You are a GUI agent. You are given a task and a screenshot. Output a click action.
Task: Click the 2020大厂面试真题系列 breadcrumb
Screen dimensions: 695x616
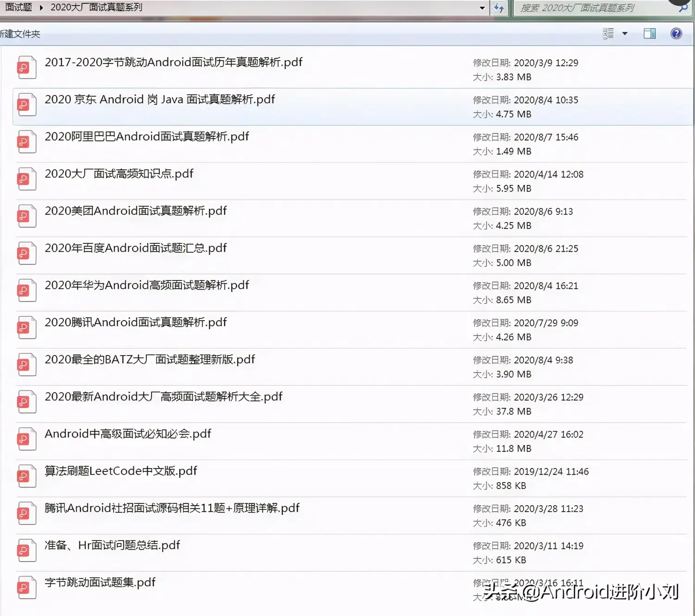coord(96,7)
